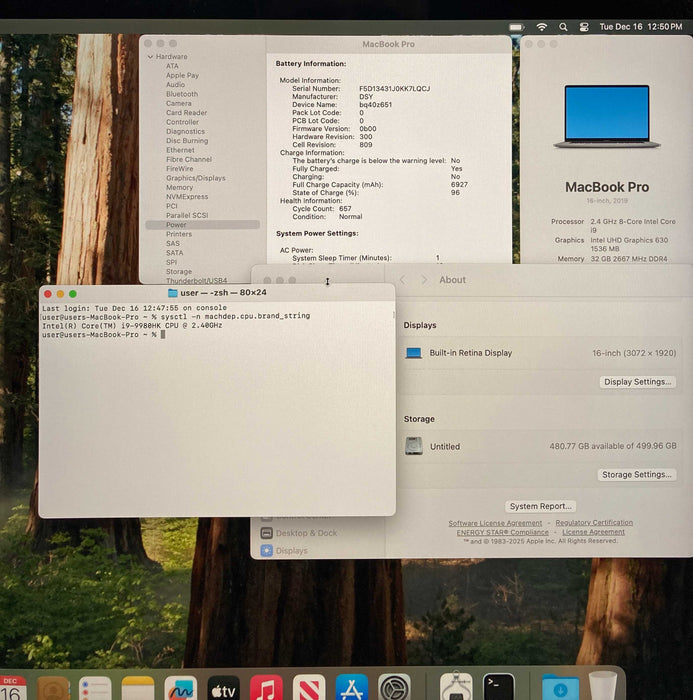Viewport: 693px width, 700px height.
Task: Select Printers in the Hardware list
Action: coord(179,234)
